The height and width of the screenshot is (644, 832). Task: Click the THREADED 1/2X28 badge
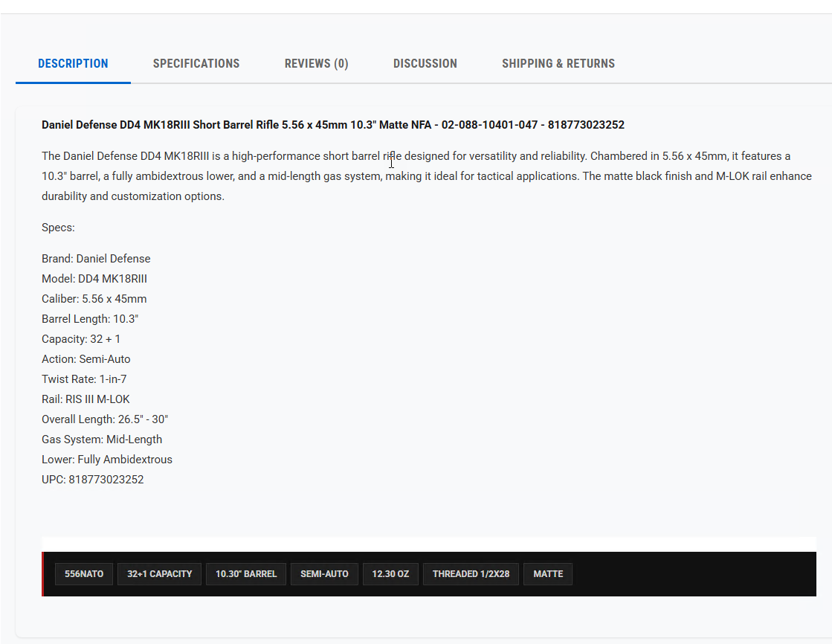pyautogui.click(x=471, y=573)
